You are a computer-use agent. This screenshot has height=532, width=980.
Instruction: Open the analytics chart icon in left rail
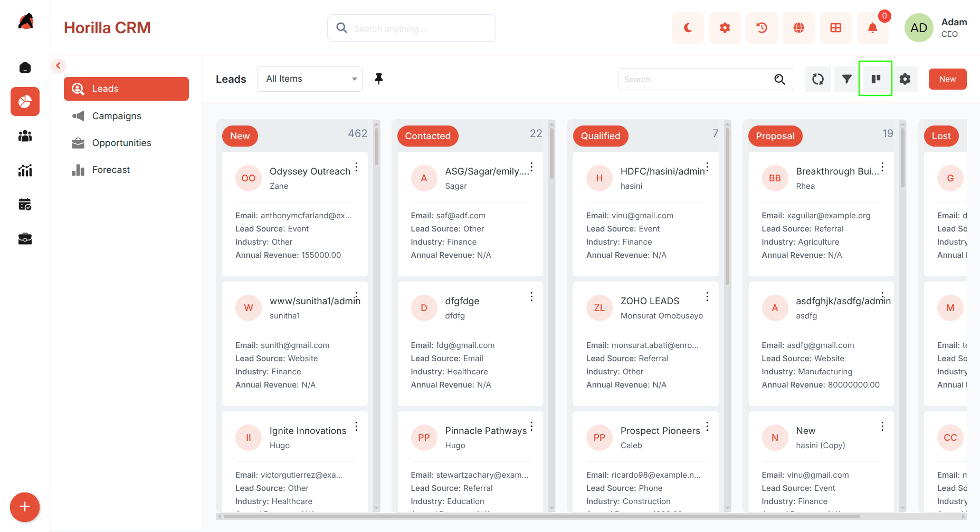click(x=25, y=170)
